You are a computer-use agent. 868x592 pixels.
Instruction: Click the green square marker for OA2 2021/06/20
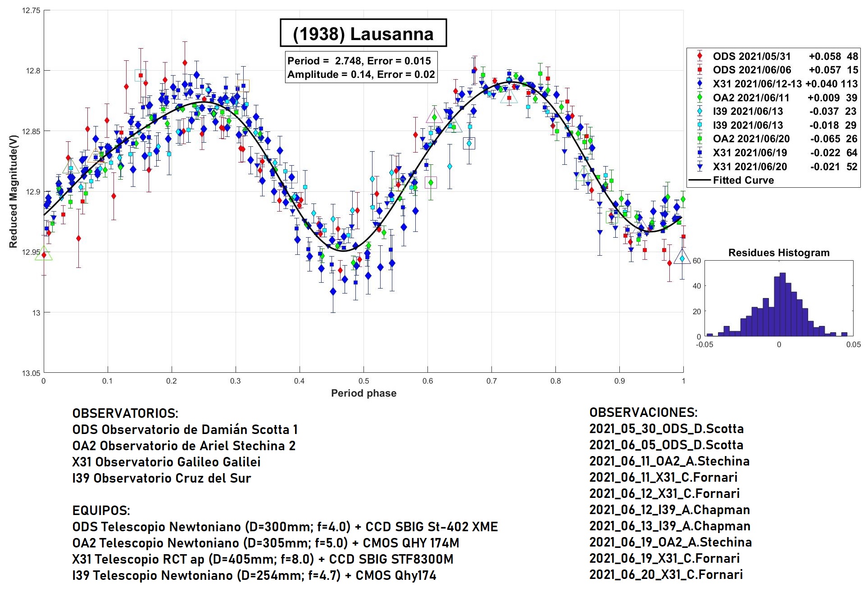[x=700, y=139]
